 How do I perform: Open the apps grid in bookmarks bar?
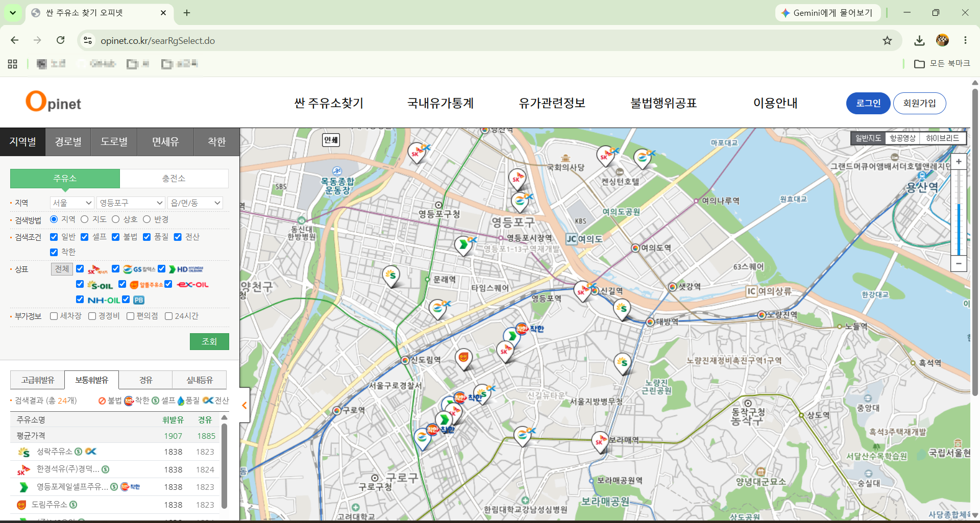pos(13,64)
